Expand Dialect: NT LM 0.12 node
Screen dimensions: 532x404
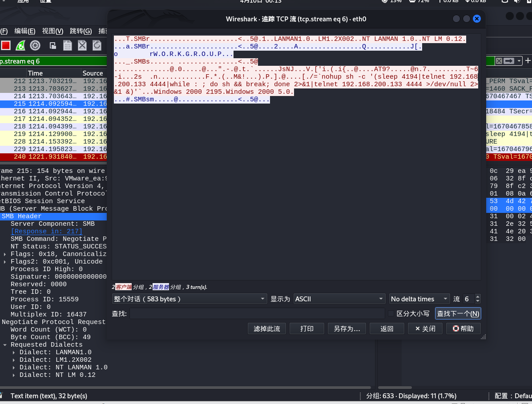(14, 375)
